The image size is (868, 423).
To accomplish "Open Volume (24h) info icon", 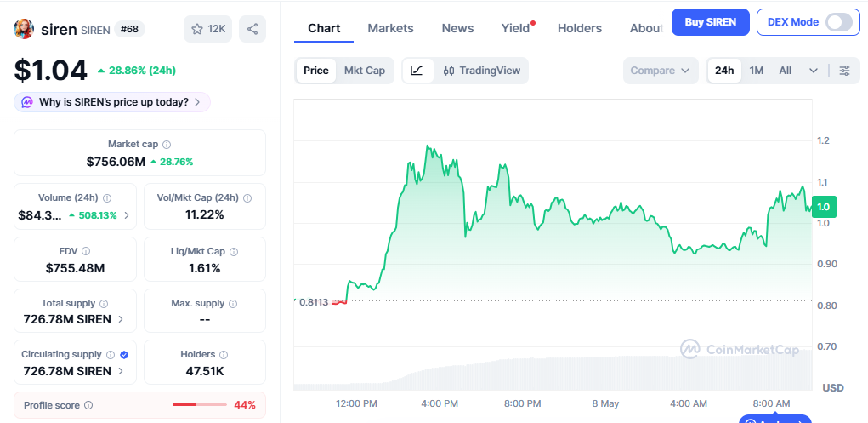I will [107, 198].
